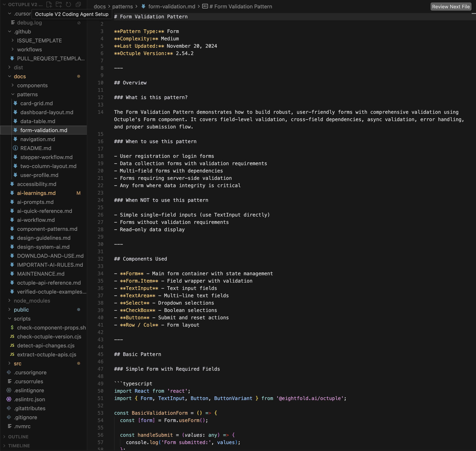Open the docs breadcrumb menu
The height and width of the screenshot is (451, 476).
tap(100, 7)
